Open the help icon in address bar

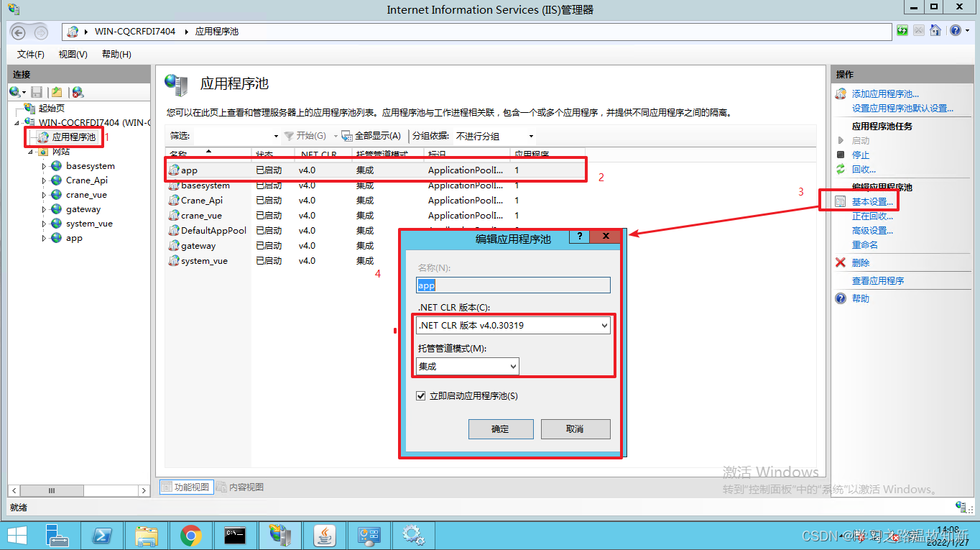click(x=956, y=31)
